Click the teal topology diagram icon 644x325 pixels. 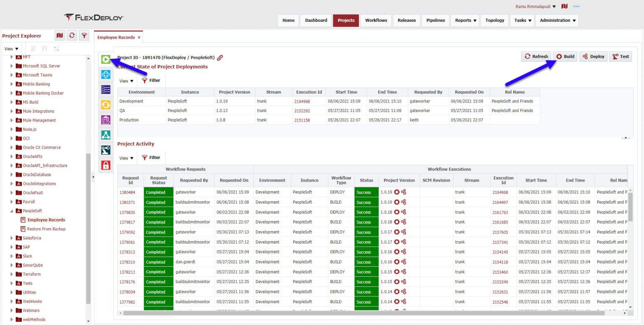pos(105,134)
